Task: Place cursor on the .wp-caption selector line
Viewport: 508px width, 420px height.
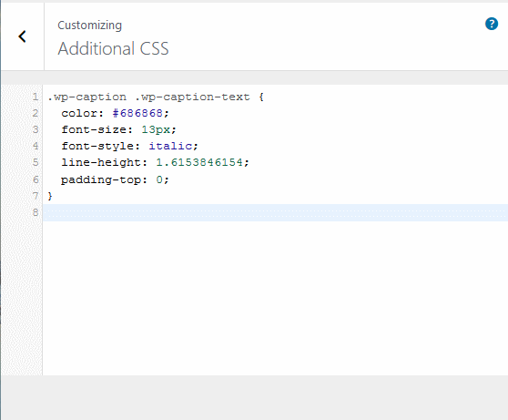Action: (x=156, y=97)
